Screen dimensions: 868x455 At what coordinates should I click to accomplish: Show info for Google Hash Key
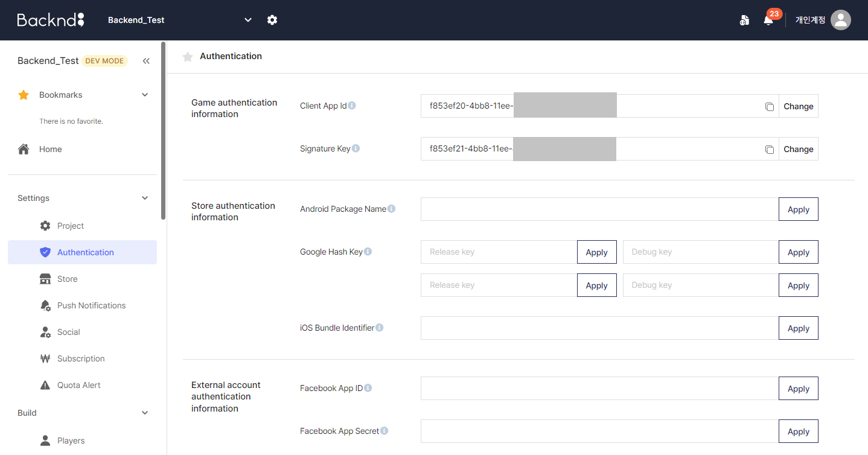(368, 252)
